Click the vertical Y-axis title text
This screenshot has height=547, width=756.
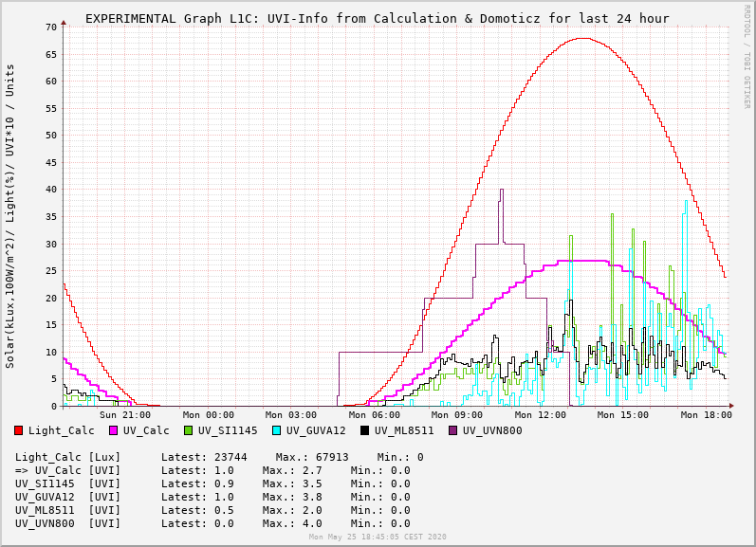[x=10, y=216]
